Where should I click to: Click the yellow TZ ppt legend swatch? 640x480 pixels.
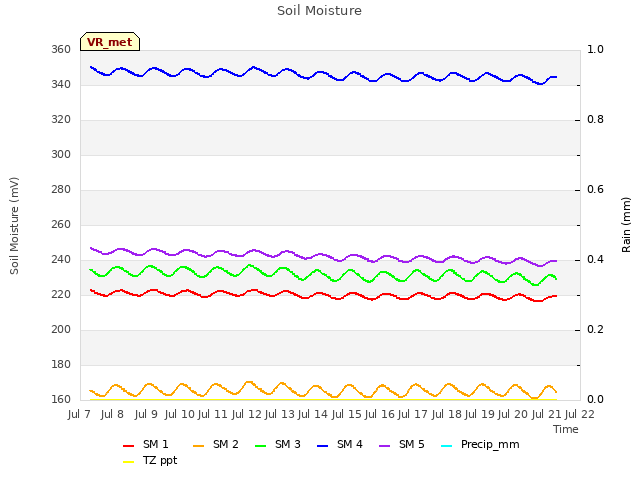129,462
